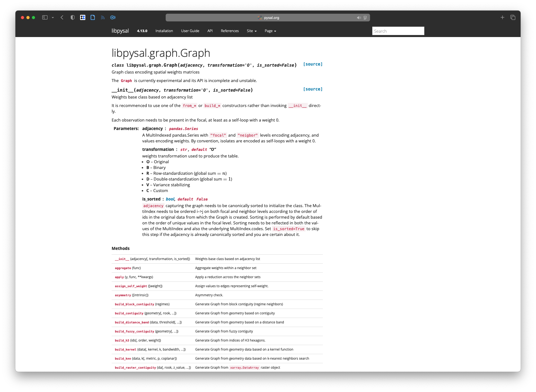Toggle Reader view in address bar
The image size is (536, 392).
pyautogui.click(x=365, y=18)
